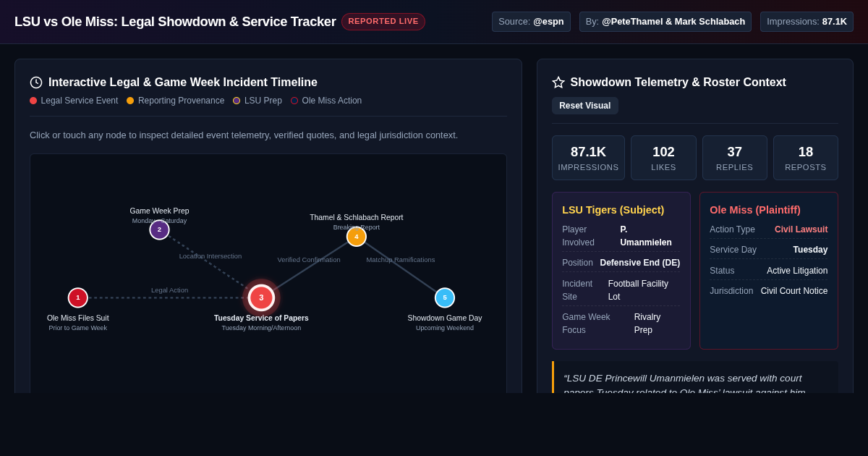The image size is (868, 456).
Task: Click the Legal Action edge label
Action: tap(169, 290)
